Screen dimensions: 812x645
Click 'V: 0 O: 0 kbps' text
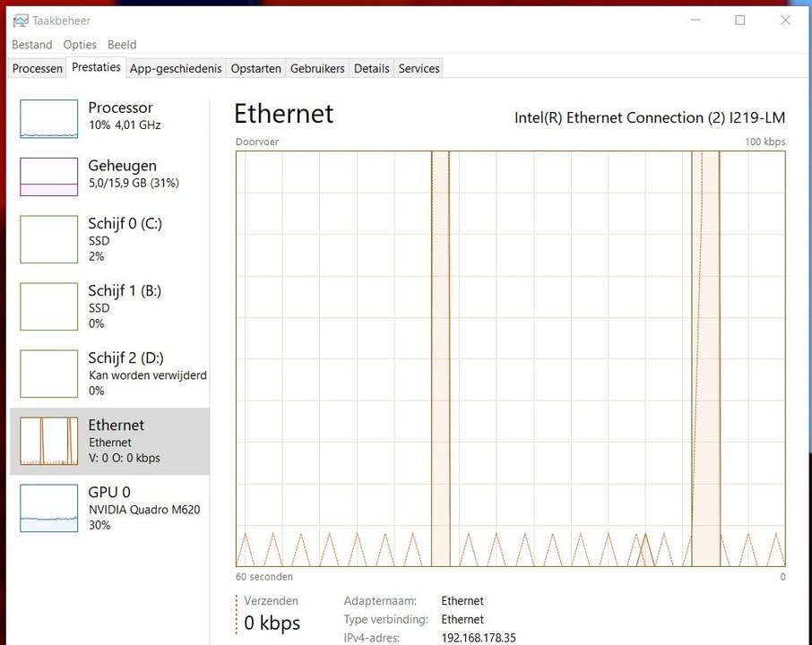125,458
